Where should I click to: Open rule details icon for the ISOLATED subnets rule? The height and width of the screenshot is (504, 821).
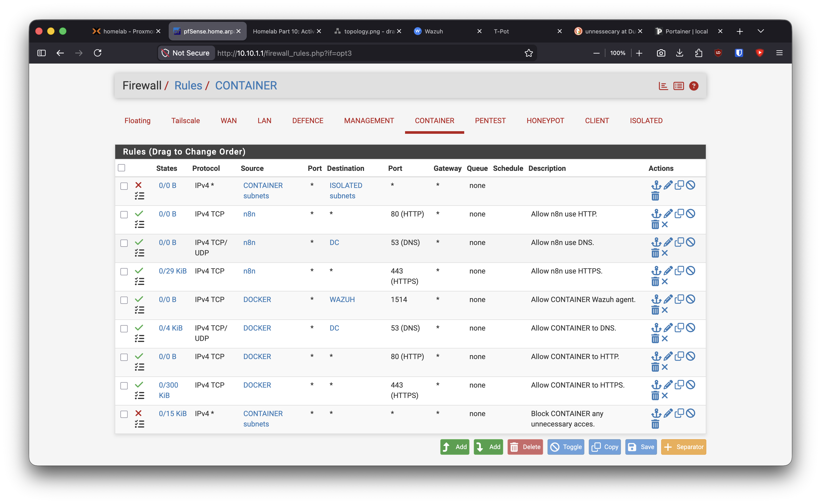click(139, 196)
